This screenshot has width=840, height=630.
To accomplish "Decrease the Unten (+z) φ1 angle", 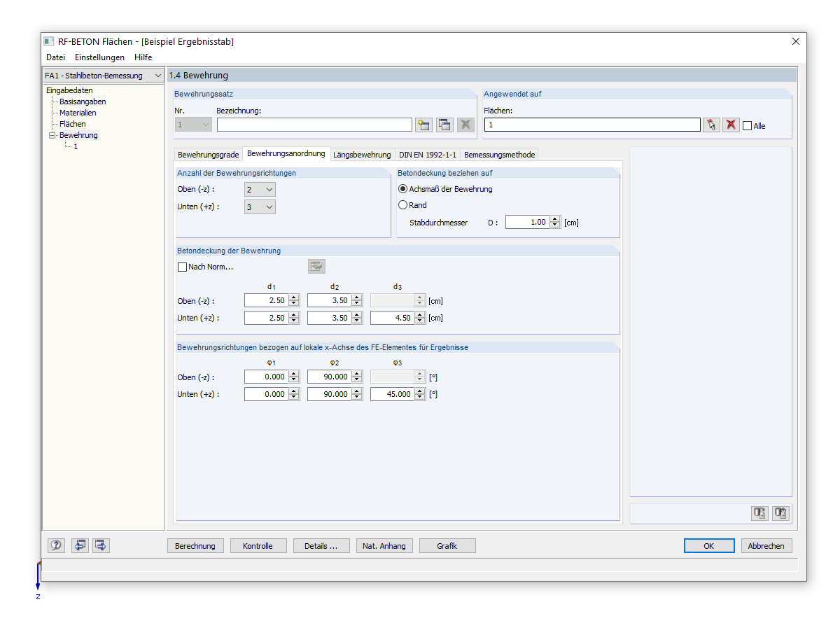I will (294, 397).
